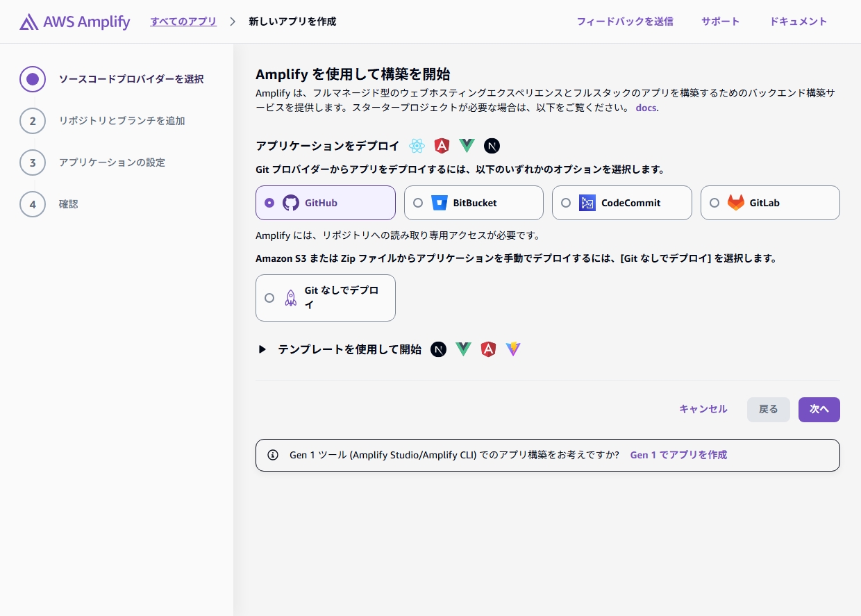Click the GitLab fox icon
The height and width of the screenshot is (616, 861).
tap(736, 203)
